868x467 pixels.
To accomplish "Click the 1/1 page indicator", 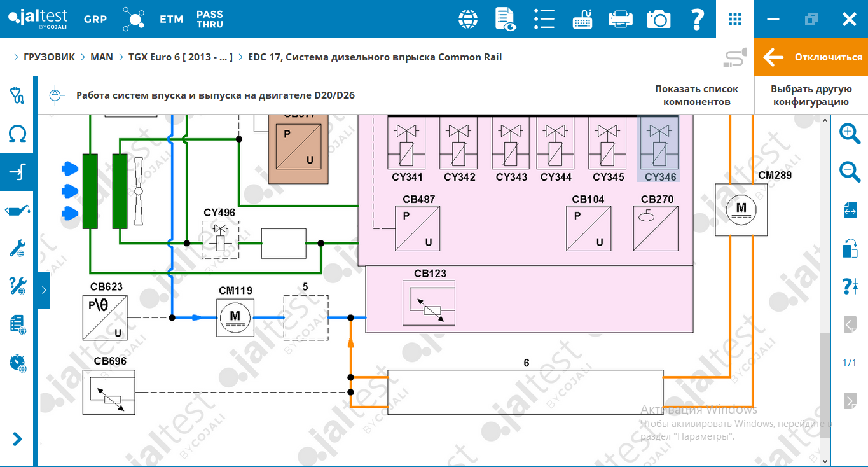I will 850,363.
